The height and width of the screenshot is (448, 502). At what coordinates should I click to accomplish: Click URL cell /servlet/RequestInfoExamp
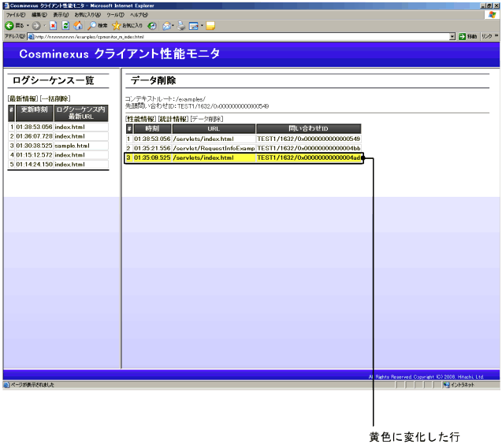point(214,148)
